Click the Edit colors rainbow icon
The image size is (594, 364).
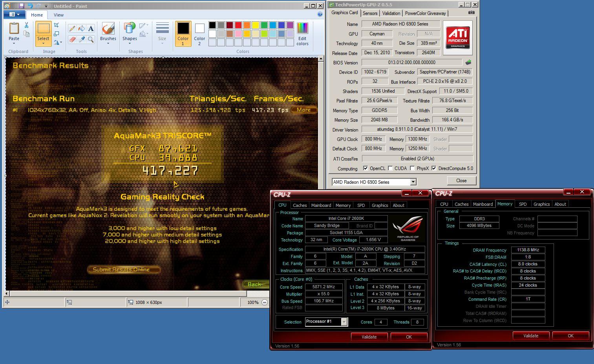click(302, 28)
